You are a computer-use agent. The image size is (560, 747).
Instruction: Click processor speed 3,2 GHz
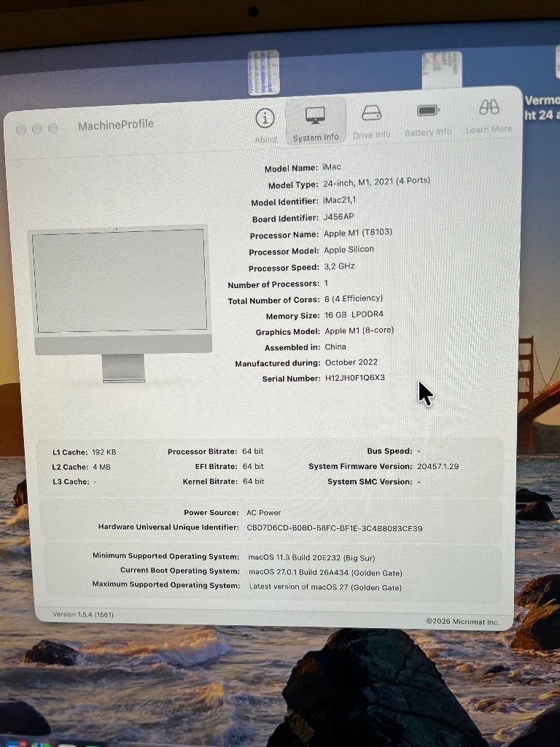339,266
